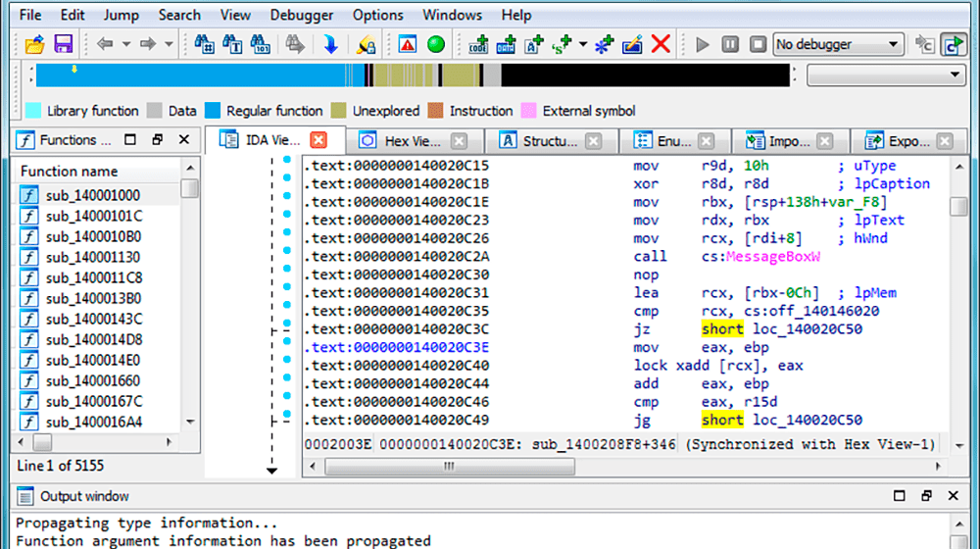Viewport: 980px width, 549px height.
Task: Click the yellow marker on navigation band
Action: click(x=74, y=69)
